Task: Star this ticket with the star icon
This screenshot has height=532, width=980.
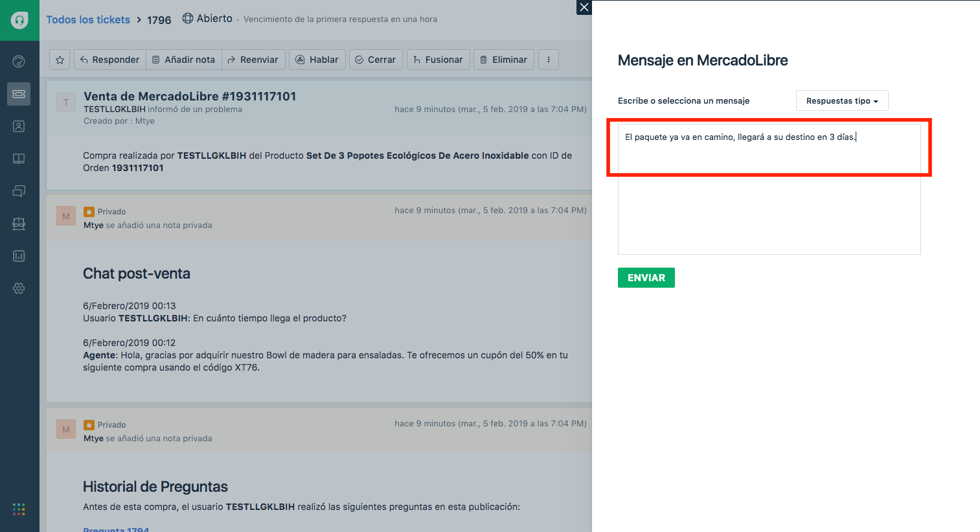Action: point(60,60)
